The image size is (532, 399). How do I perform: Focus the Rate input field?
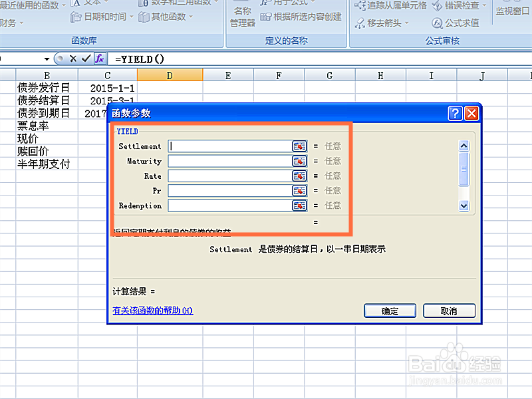(x=230, y=176)
